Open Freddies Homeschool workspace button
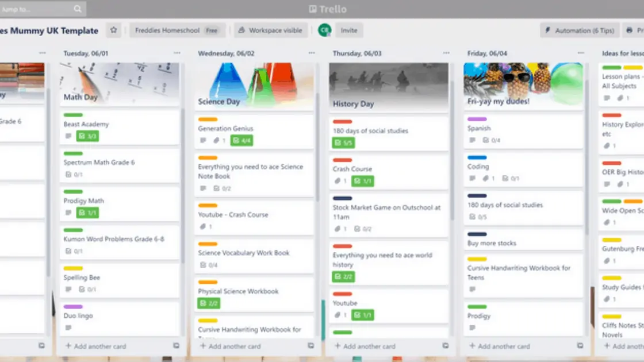 [178, 30]
